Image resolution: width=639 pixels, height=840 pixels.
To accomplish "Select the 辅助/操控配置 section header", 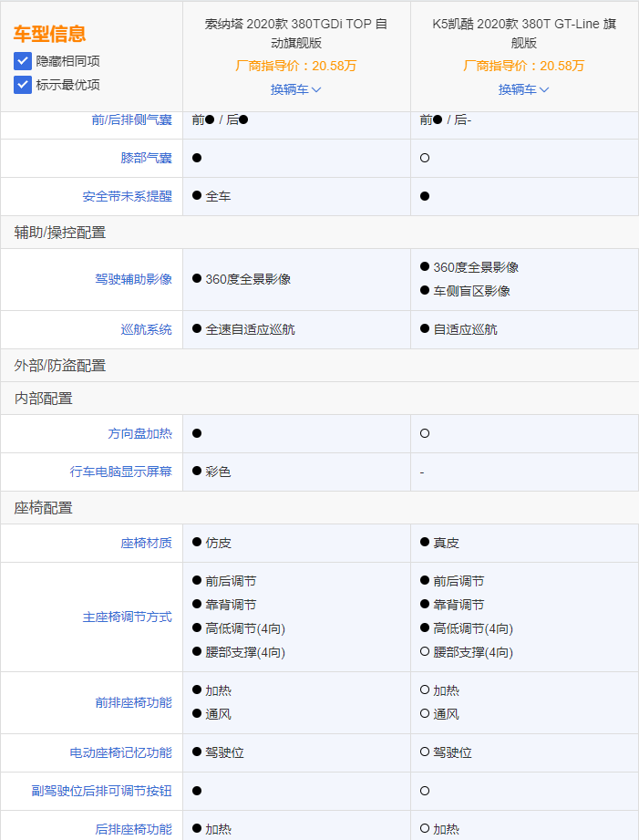I will point(319,233).
